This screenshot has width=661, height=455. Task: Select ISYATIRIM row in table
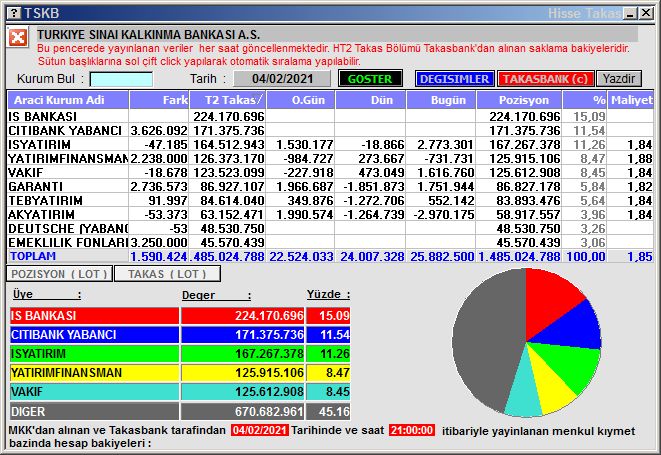click(330, 144)
